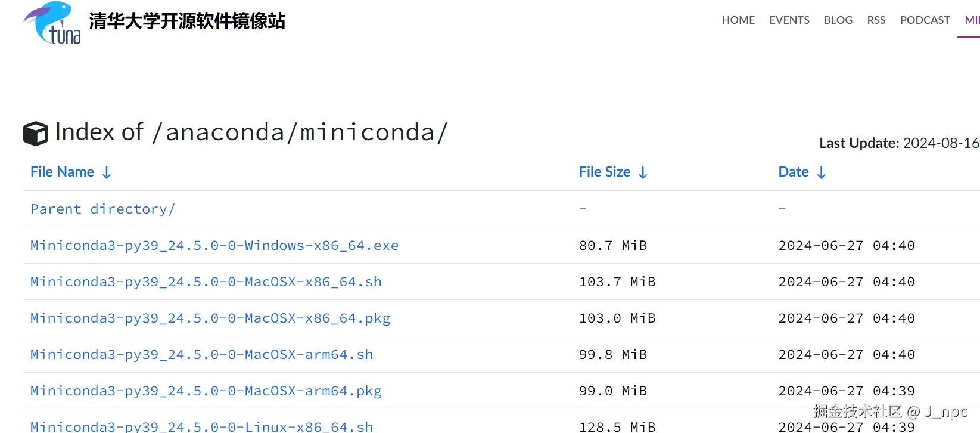980x433 pixels.
Task: Open the RSS feed link
Action: click(x=876, y=20)
